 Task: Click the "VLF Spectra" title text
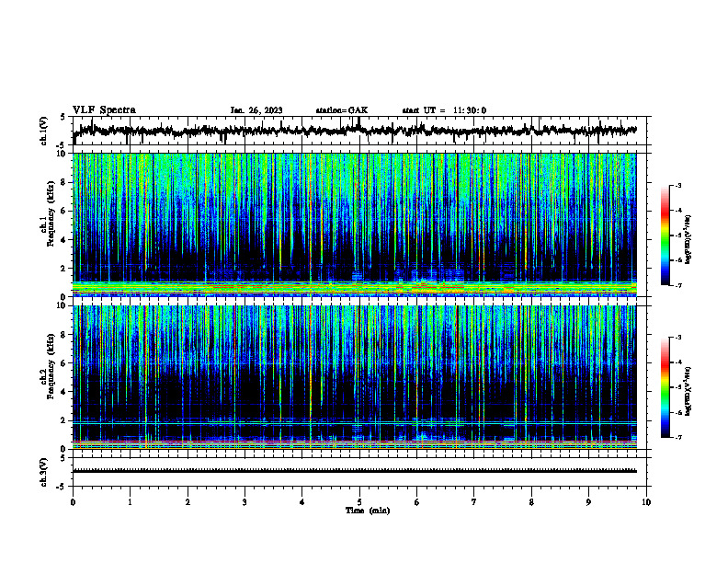coord(104,110)
